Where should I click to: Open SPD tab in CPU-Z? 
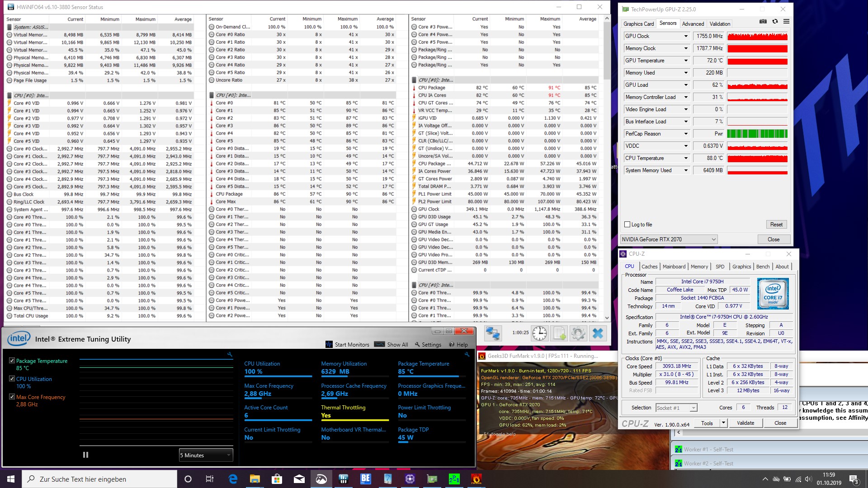pos(720,267)
